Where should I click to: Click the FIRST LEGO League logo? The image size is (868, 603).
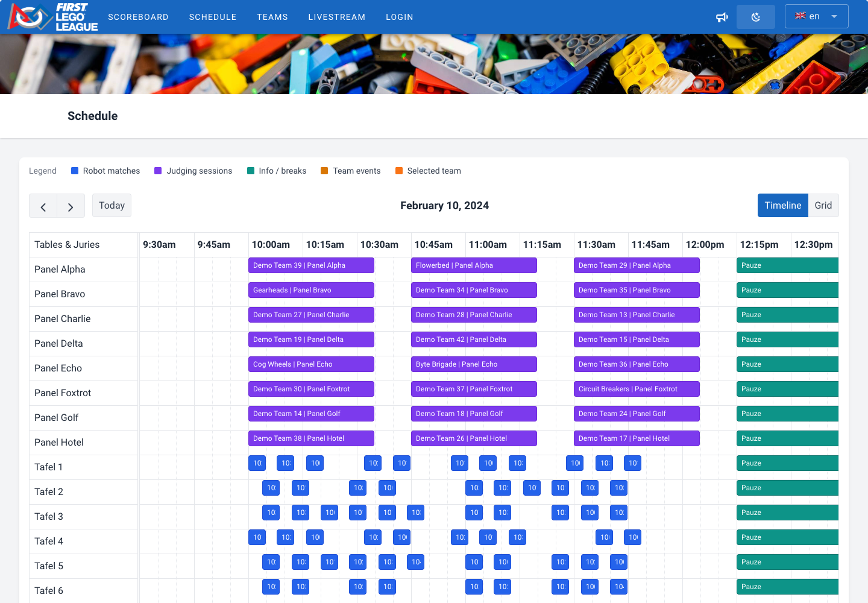click(x=53, y=17)
